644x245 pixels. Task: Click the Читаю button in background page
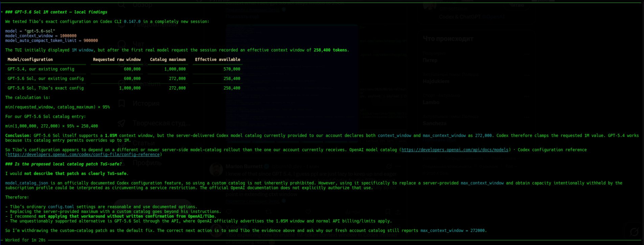tap(517, 5)
